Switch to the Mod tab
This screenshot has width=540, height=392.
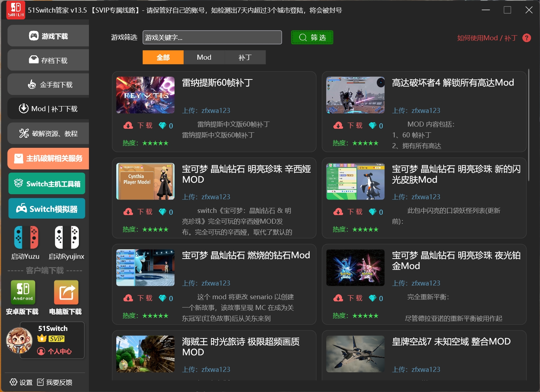[x=204, y=57]
